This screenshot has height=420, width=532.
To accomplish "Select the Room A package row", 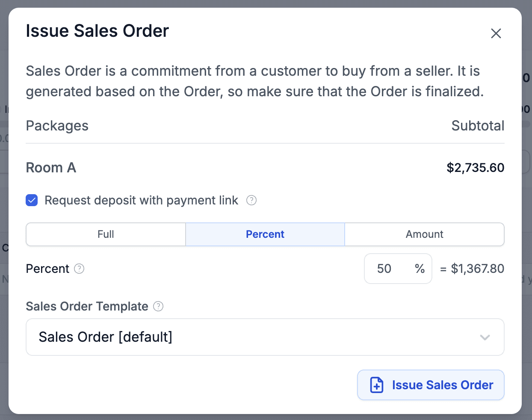I will point(265,168).
